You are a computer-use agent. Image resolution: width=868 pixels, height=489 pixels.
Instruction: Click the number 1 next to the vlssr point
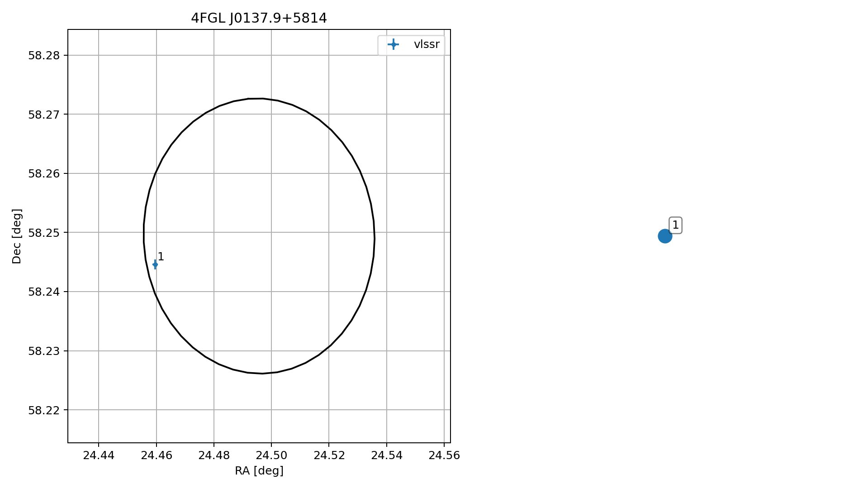(161, 257)
